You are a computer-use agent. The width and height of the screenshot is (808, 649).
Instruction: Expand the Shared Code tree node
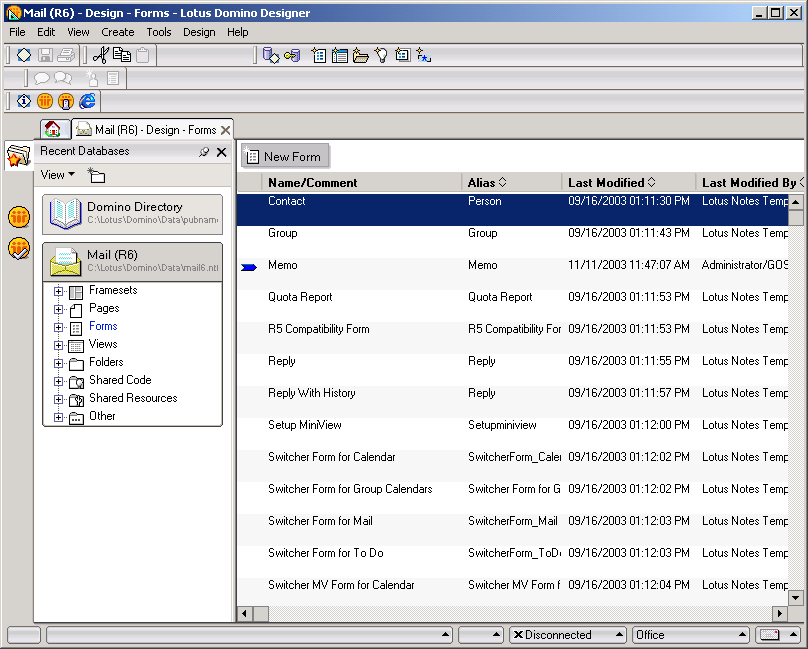pos(59,381)
